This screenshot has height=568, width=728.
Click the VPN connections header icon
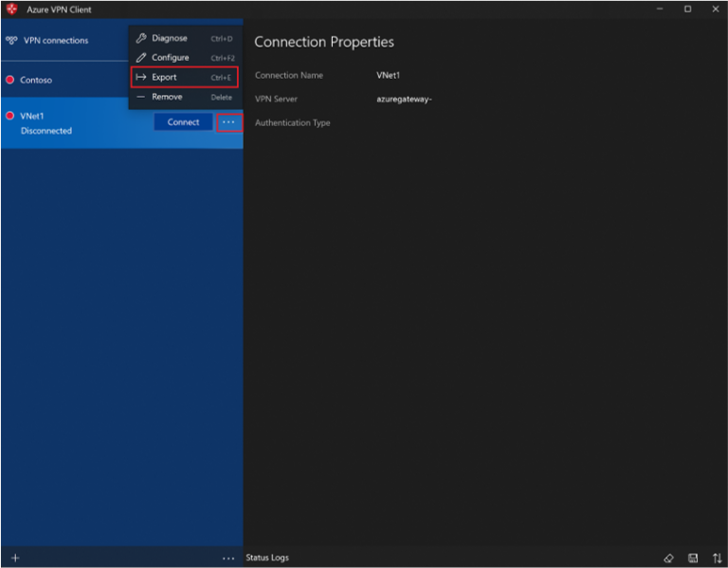[11, 41]
